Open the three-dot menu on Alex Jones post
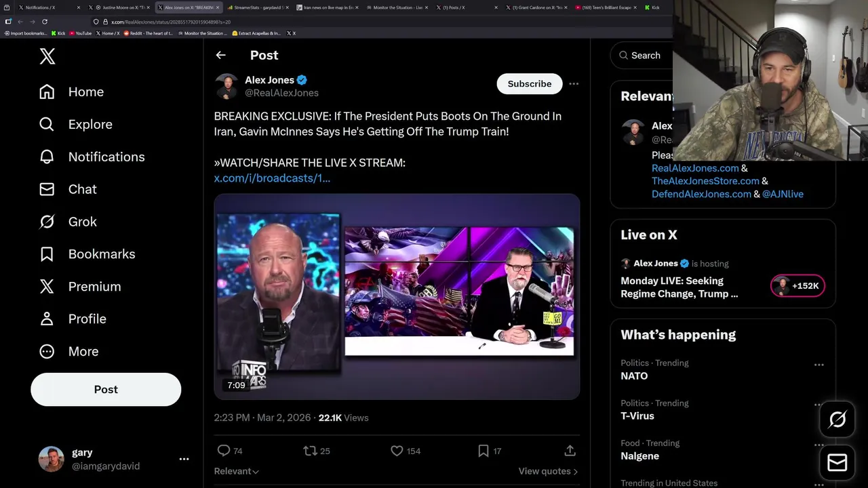Image resolution: width=868 pixels, height=488 pixels. (574, 83)
